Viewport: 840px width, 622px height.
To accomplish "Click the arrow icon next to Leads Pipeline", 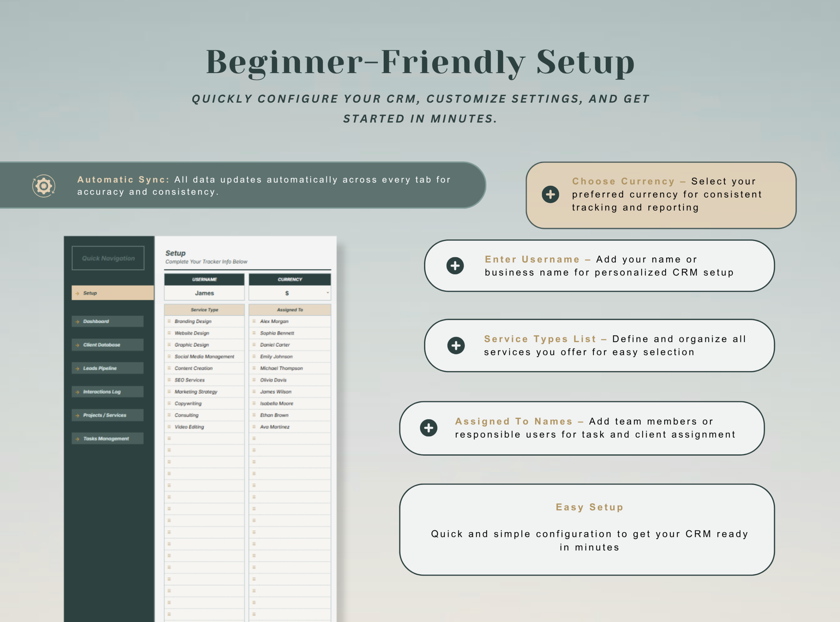I will click(78, 368).
